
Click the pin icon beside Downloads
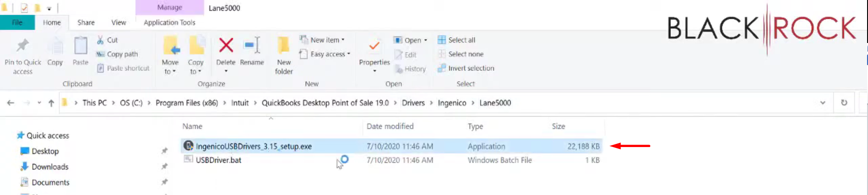164,166
